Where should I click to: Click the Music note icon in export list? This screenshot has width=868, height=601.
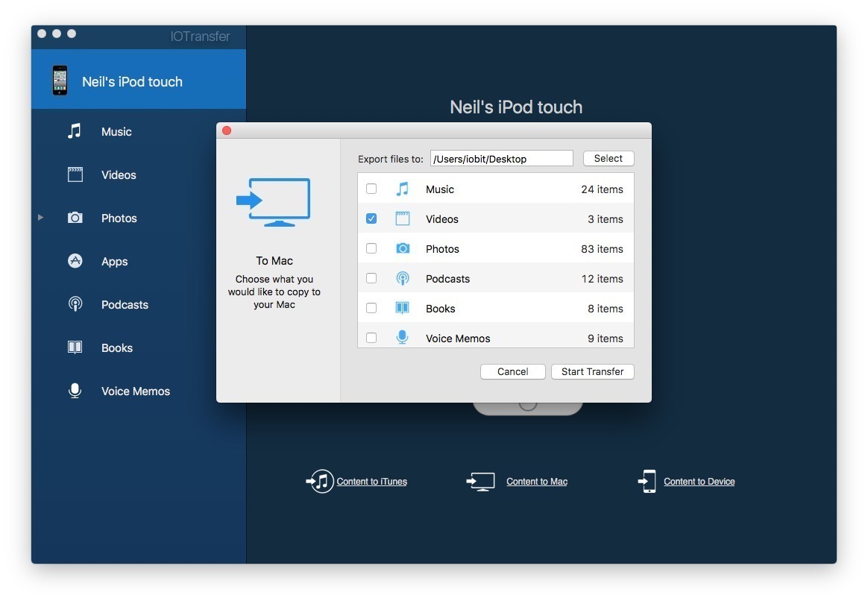coord(403,189)
